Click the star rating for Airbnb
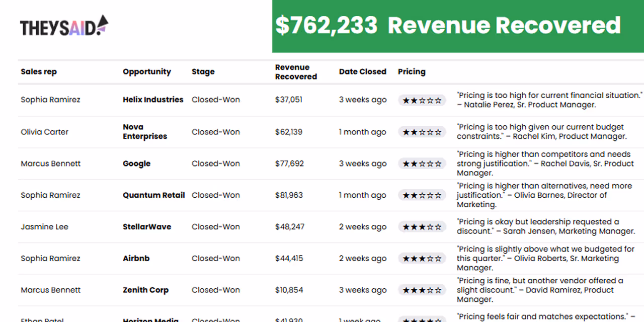Image resolution: width=644 pixels, height=322 pixels. [422, 259]
